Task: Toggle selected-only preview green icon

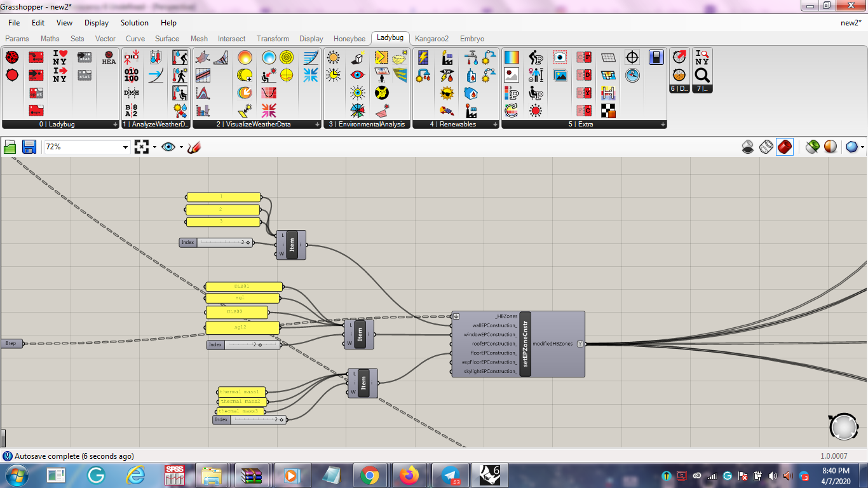Action: tap(812, 147)
